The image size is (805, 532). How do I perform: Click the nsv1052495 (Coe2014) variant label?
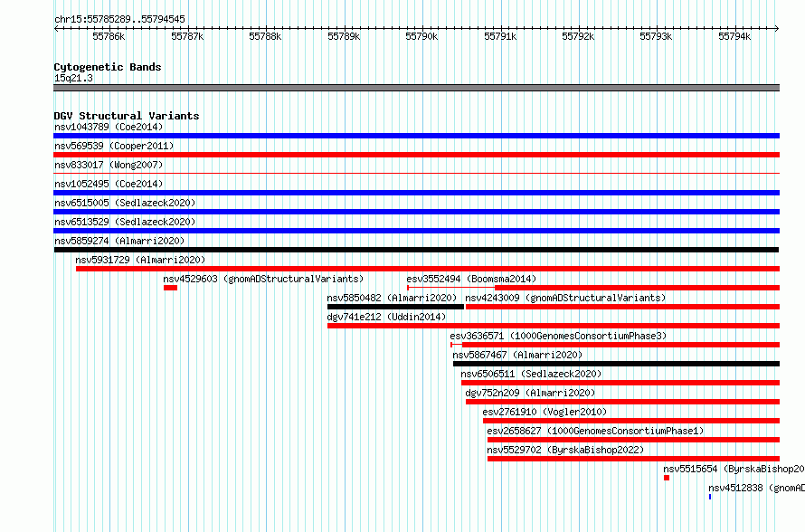tap(109, 184)
